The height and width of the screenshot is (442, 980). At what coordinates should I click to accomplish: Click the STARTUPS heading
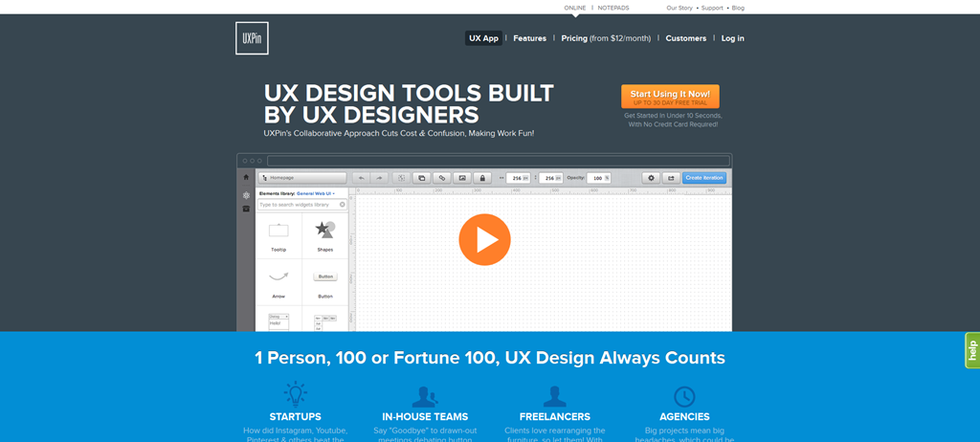(x=296, y=416)
